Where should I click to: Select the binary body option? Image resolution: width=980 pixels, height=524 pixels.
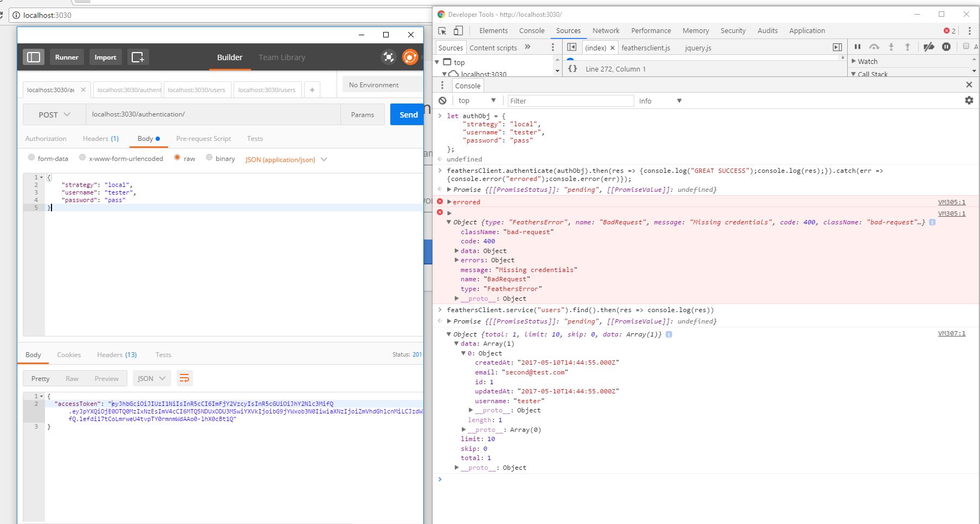pyautogui.click(x=209, y=158)
